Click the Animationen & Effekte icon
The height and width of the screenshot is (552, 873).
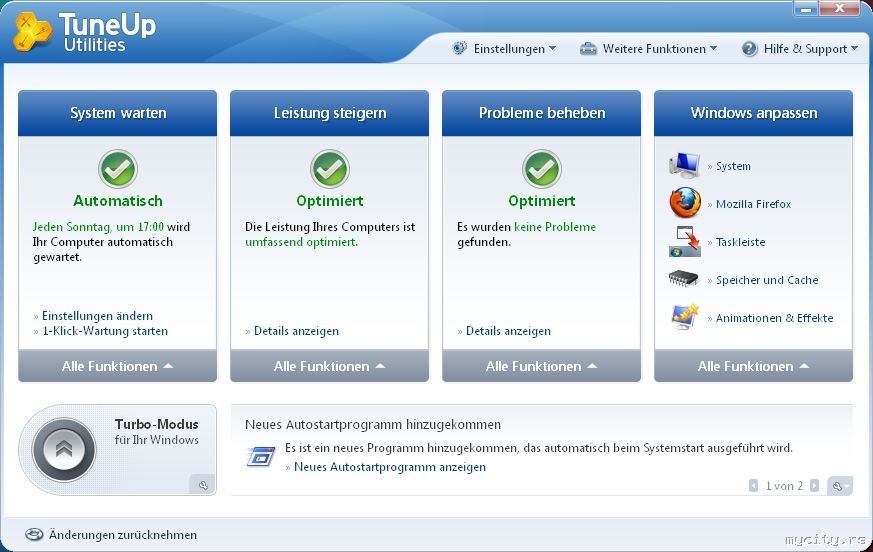click(685, 317)
